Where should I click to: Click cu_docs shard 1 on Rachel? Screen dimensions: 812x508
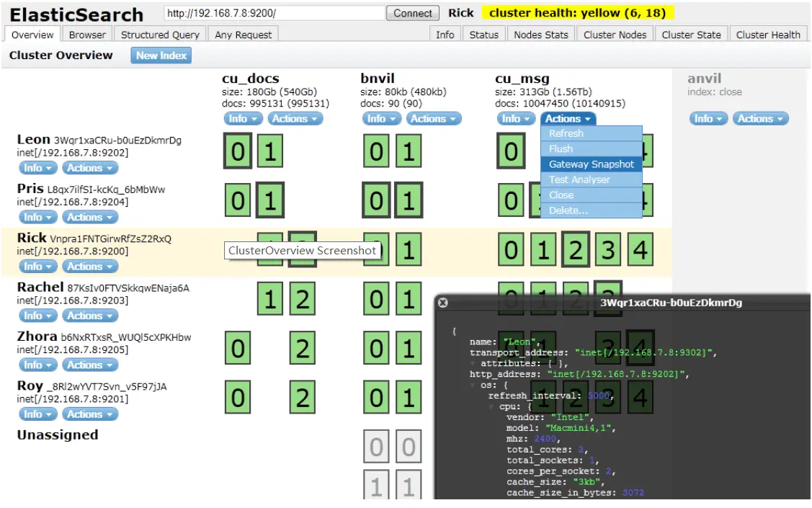tap(269, 299)
